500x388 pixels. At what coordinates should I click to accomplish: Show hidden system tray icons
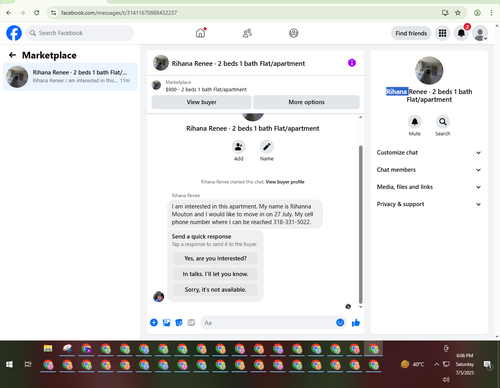tap(436, 364)
